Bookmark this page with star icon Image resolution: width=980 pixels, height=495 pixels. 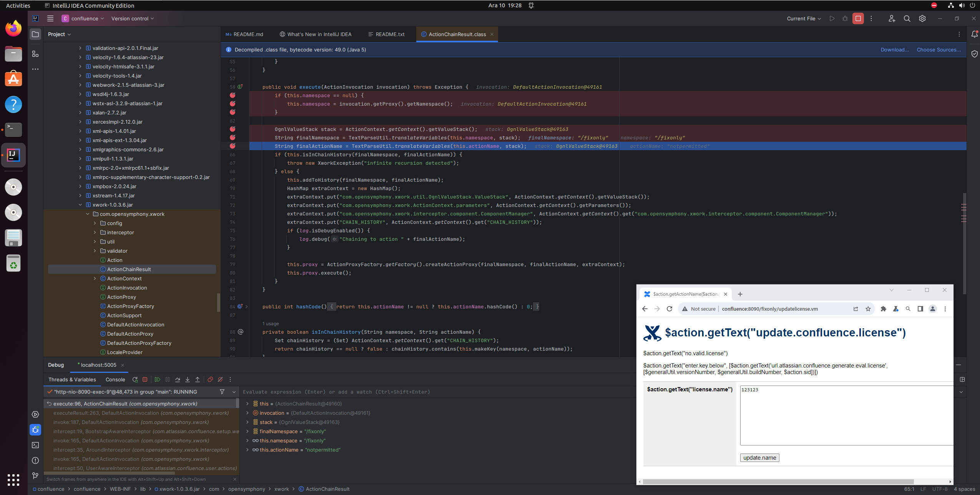(868, 309)
